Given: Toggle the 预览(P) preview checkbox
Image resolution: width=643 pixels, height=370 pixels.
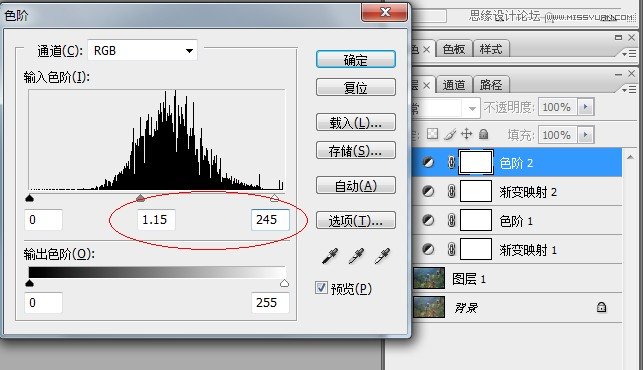Looking at the screenshot, I should point(321,288).
